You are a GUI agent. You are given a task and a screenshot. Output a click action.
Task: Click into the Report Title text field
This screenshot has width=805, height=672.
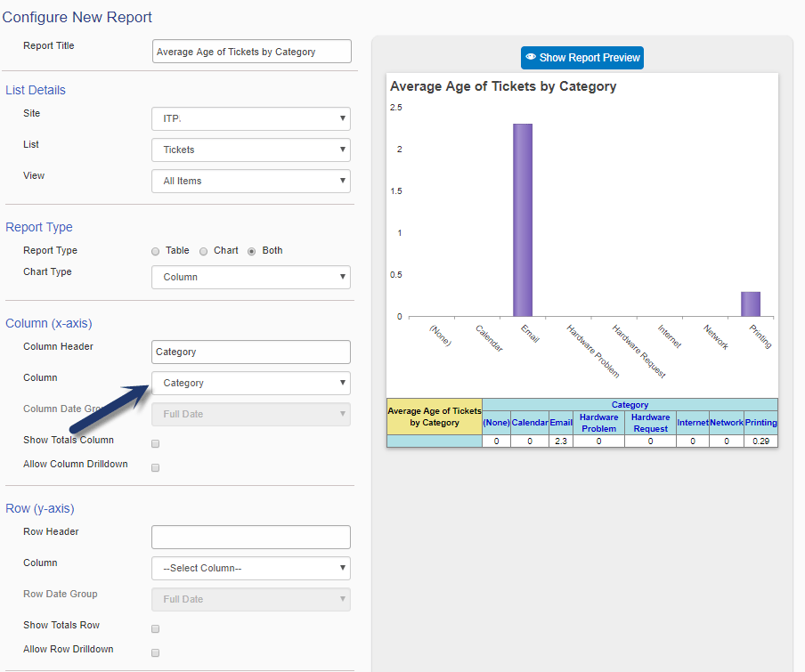tap(251, 52)
